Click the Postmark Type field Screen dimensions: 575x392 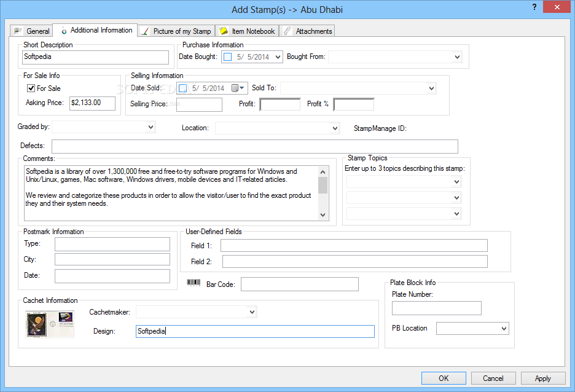tap(112, 244)
